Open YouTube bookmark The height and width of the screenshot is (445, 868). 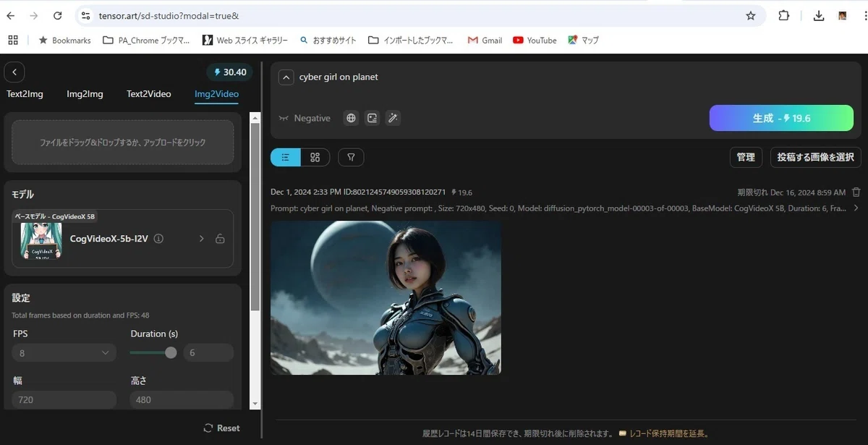click(x=535, y=41)
